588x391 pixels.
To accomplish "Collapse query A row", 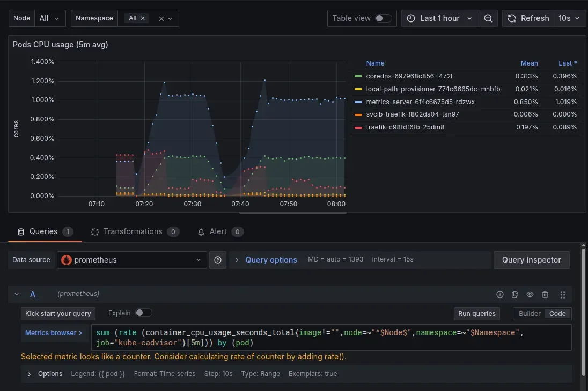I will pyautogui.click(x=17, y=294).
